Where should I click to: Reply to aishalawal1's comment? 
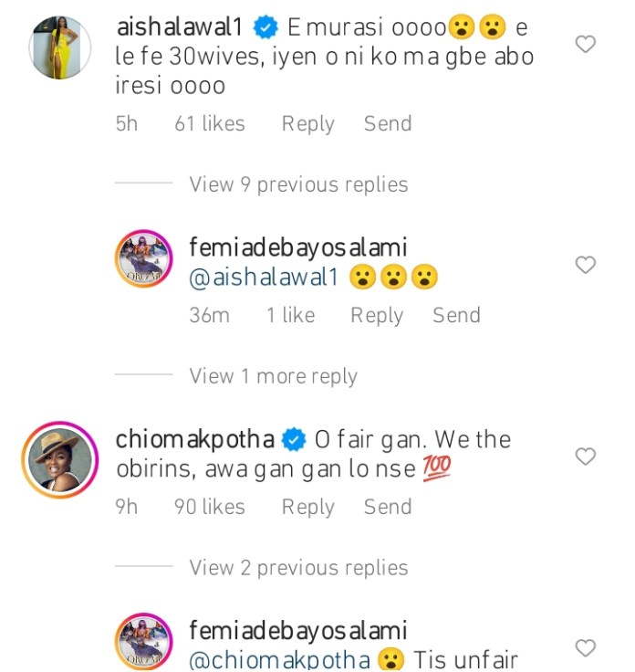point(307,123)
